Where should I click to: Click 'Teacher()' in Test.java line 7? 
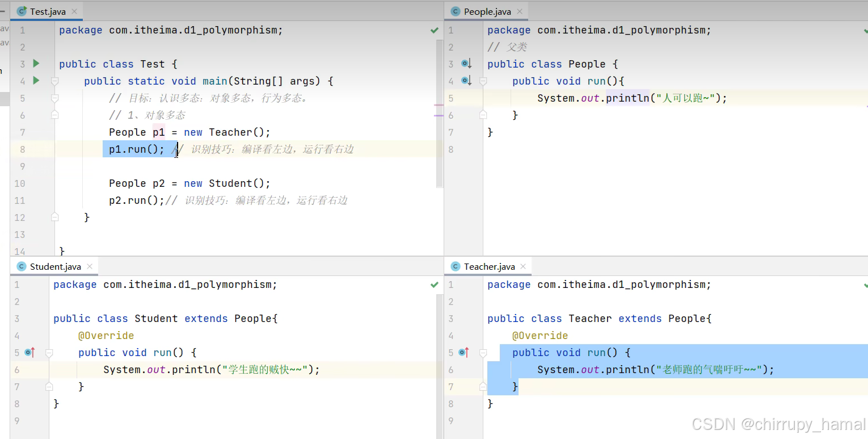click(237, 132)
